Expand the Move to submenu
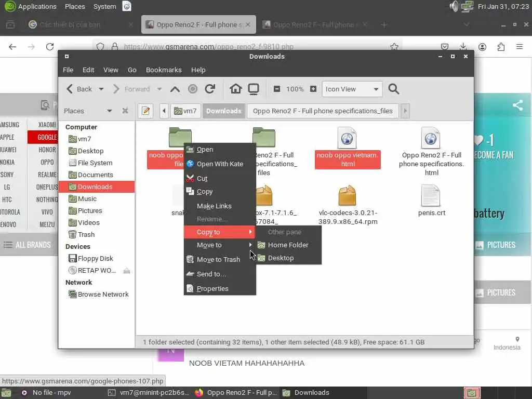Viewport: 532px width, 399px height. click(220, 245)
